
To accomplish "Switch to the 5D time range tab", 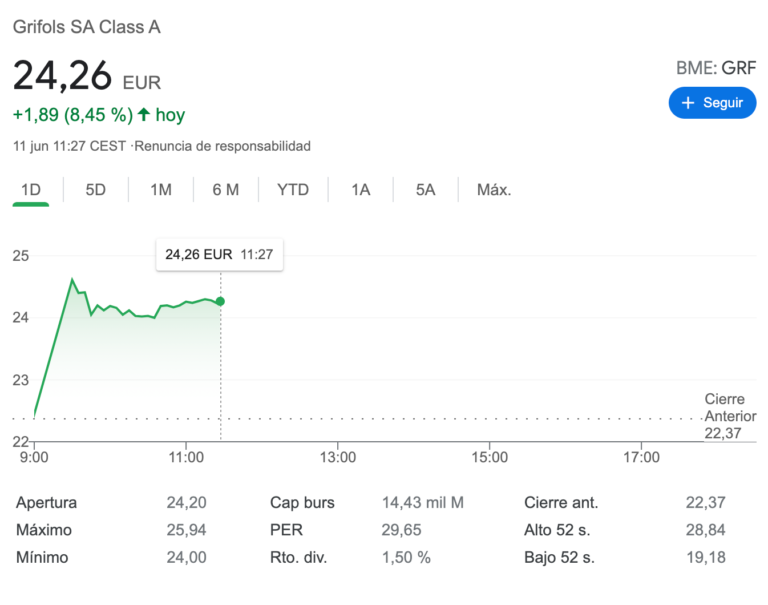I will coord(96,190).
